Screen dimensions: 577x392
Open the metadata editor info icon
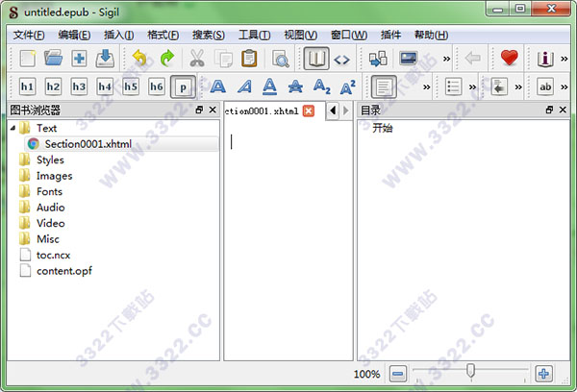(x=545, y=59)
